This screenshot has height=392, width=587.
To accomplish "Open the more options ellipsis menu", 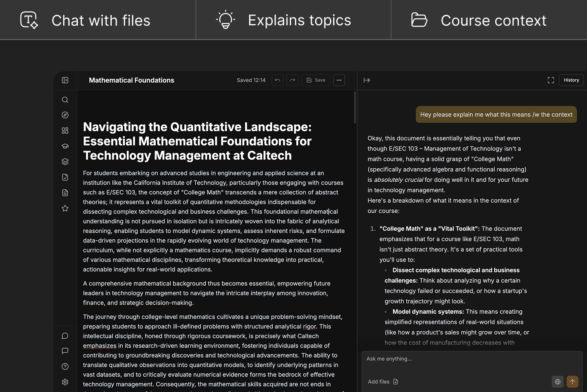I will click(x=339, y=80).
